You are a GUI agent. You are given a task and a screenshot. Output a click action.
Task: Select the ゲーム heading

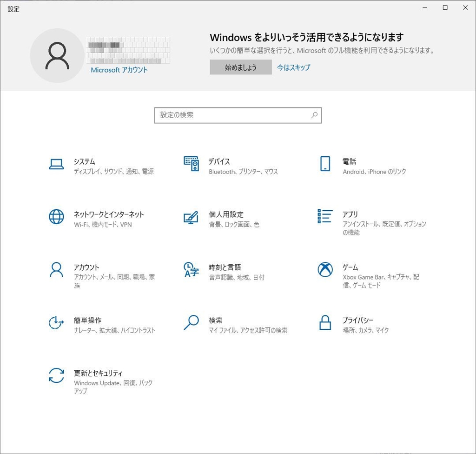point(350,267)
